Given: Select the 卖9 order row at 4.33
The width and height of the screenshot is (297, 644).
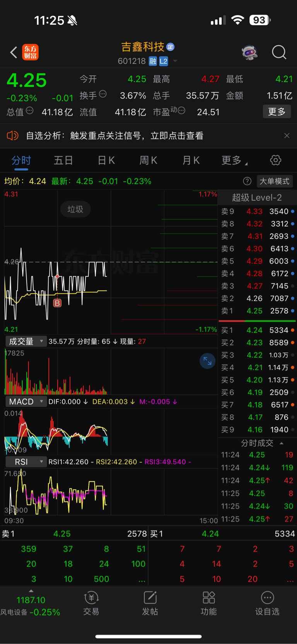Looking at the screenshot, I should pos(257,212).
